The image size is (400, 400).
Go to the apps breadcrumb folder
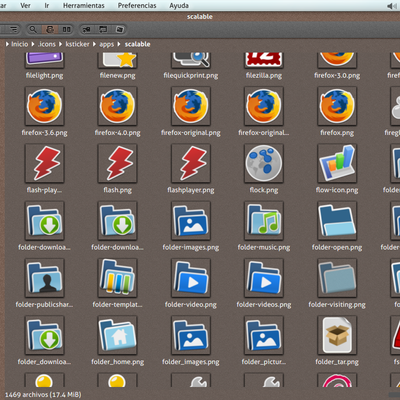tap(107, 44)
